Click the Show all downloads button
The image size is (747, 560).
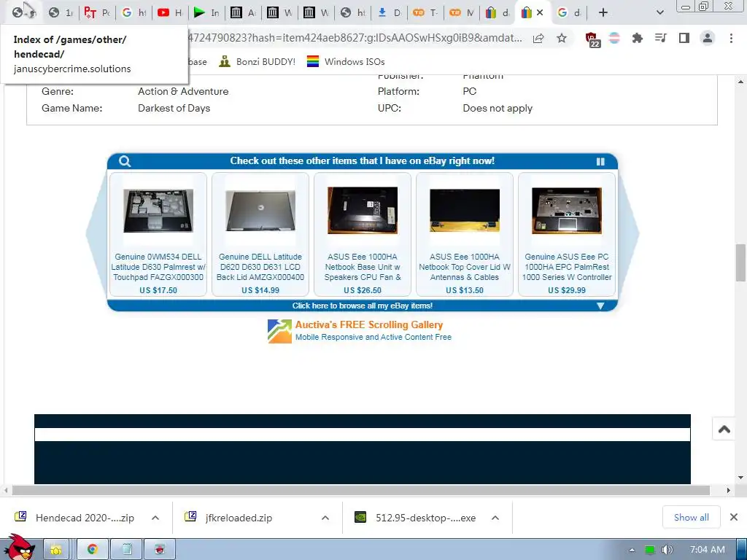tap(692, 517)
